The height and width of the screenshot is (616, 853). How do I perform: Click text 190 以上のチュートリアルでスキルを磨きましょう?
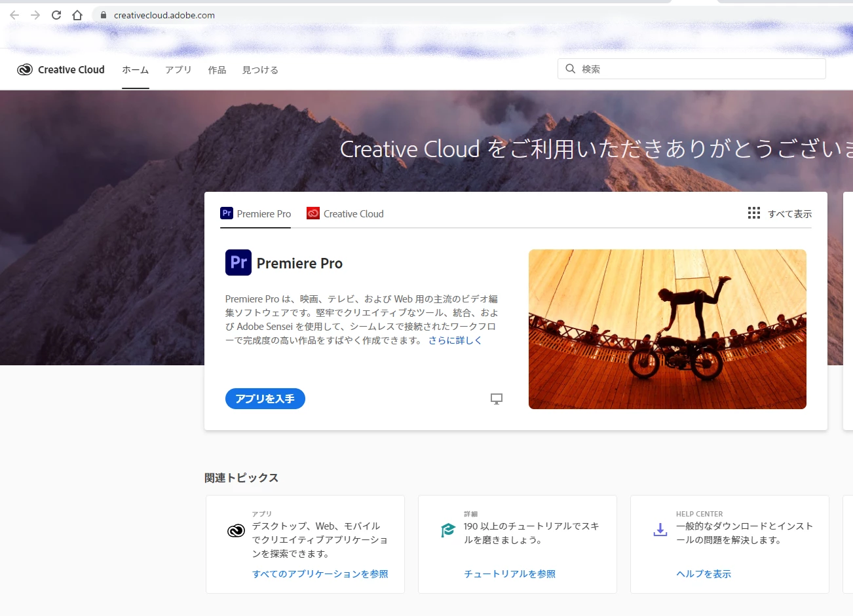[x=531, y=533]
